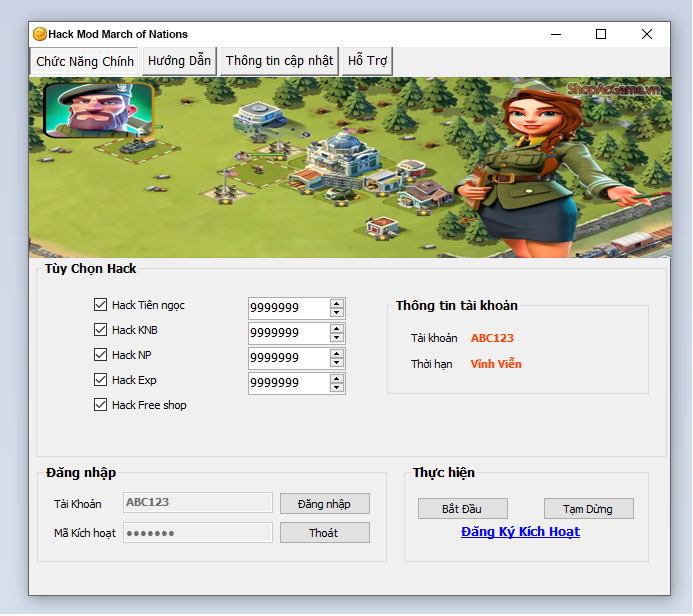Decrease the Hack NP value with down arrow
693x616 pixels.
[x=337, y=363]
